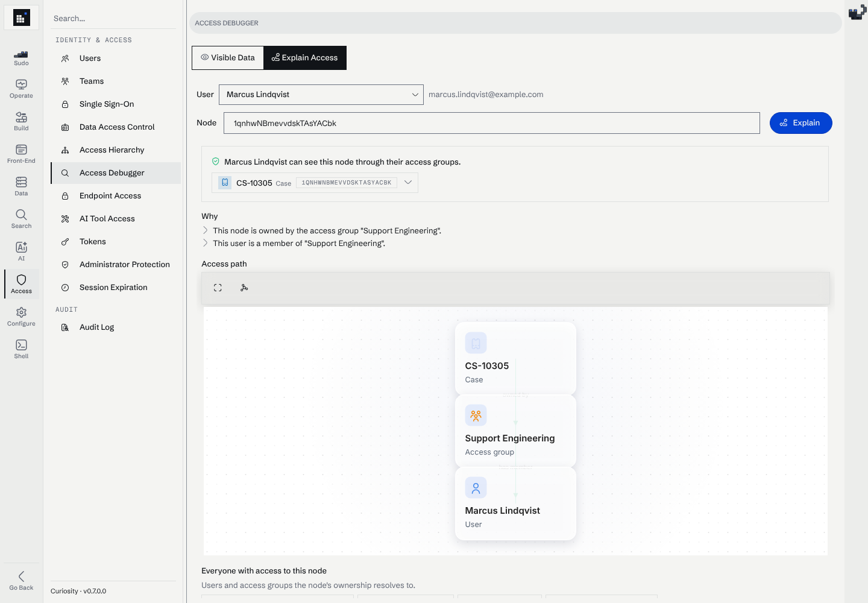
Task: Open Single Sign-On settings
Action: pyautogui.click(x=116, y=104)
